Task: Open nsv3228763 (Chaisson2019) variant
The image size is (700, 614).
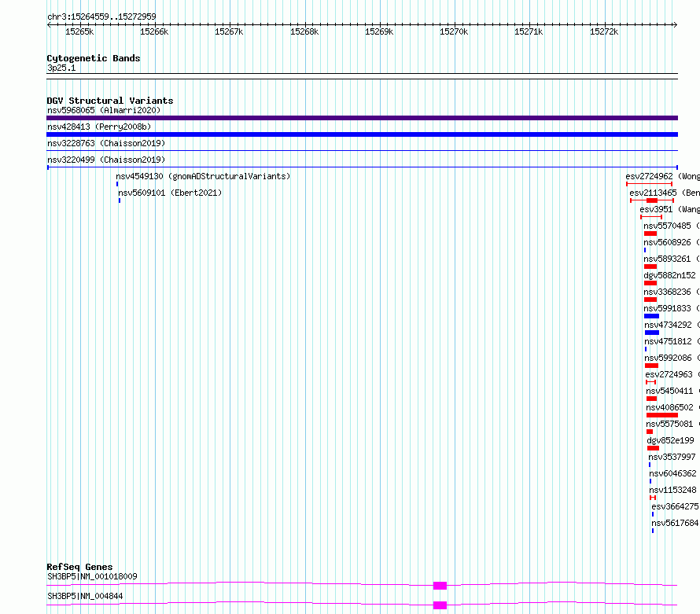Action: [x=106, y=143]
